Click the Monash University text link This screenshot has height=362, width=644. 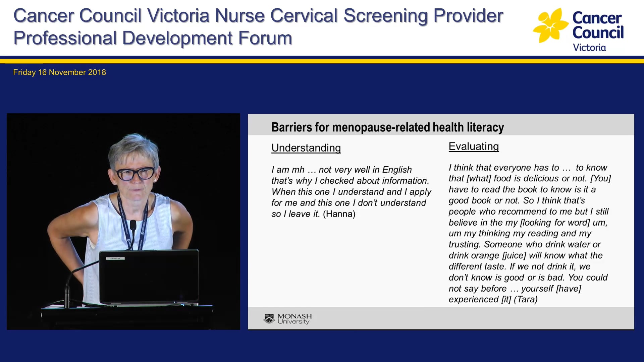(294, 318)
